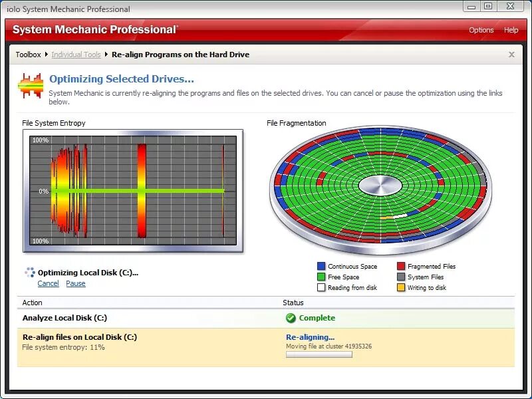This screenshot has width=532, height=399.
Task: Click the 'Continuous Space' legend label
Action: [352, 267]
